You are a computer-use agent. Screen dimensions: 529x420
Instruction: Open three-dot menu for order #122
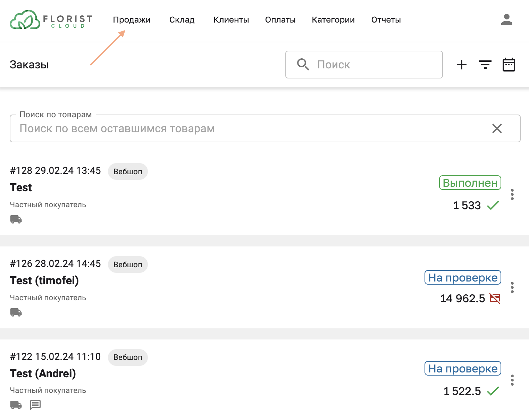512,380
